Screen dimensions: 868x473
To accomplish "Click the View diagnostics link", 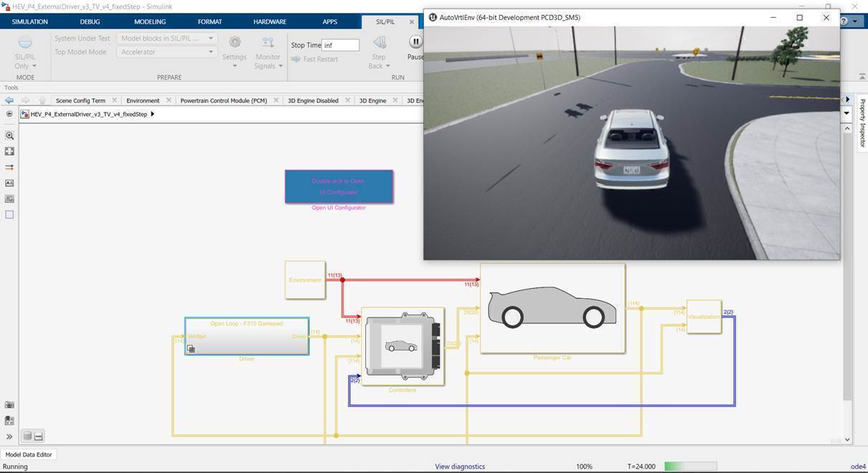I will tap(460, 467).
